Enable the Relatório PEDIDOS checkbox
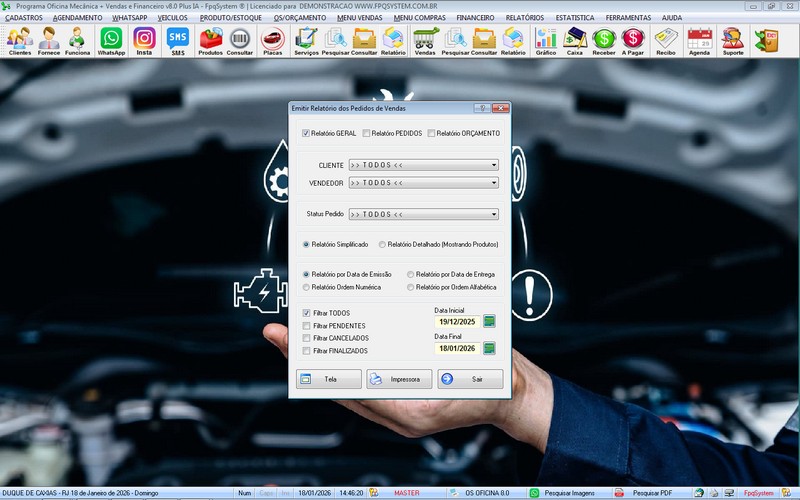The height and width of the screenshot is (500, 800). pos(367,133)
